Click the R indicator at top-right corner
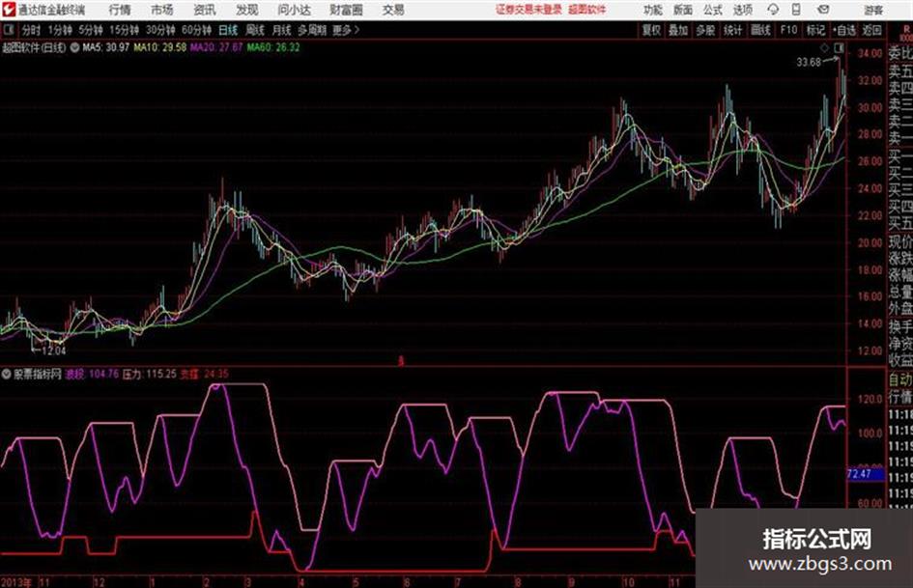 coord(906,29)
